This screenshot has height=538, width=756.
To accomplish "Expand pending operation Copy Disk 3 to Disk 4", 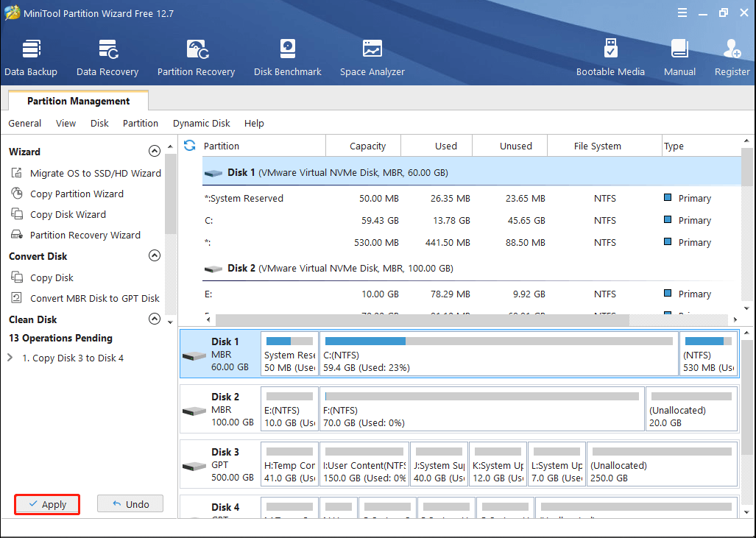I will click(x=10, y=358).
